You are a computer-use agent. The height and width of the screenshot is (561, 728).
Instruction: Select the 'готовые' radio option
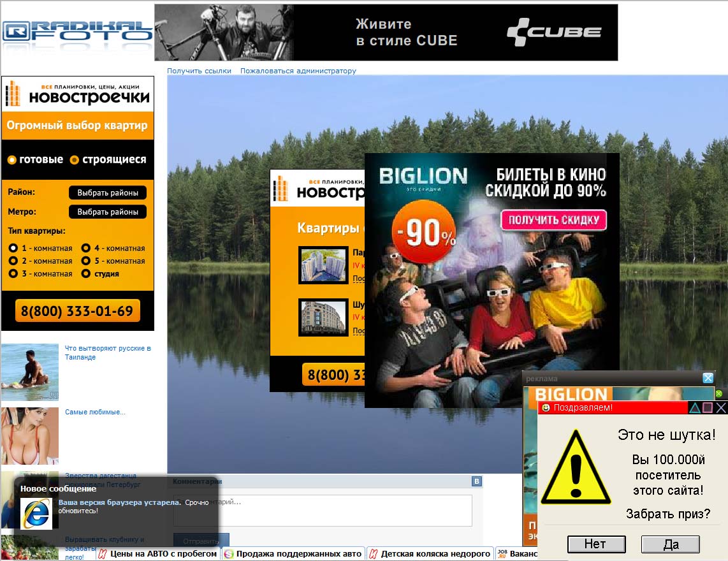pyautogui.click(x=11, y=160)
